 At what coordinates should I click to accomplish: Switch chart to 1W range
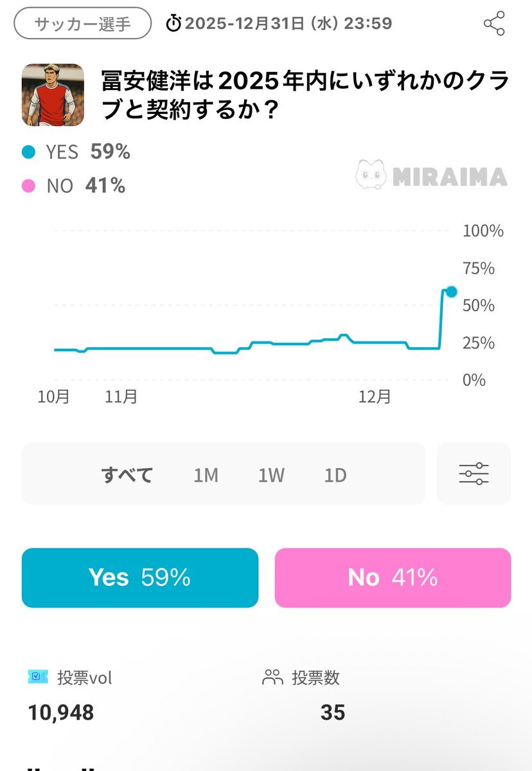(x=271, y=475)
